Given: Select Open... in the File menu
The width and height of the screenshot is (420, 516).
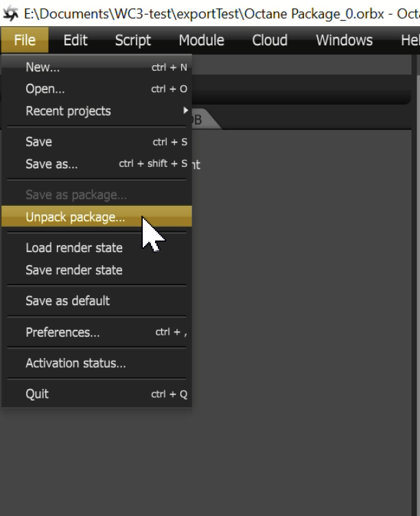Looking at the screenshot, I should (45, 89).
